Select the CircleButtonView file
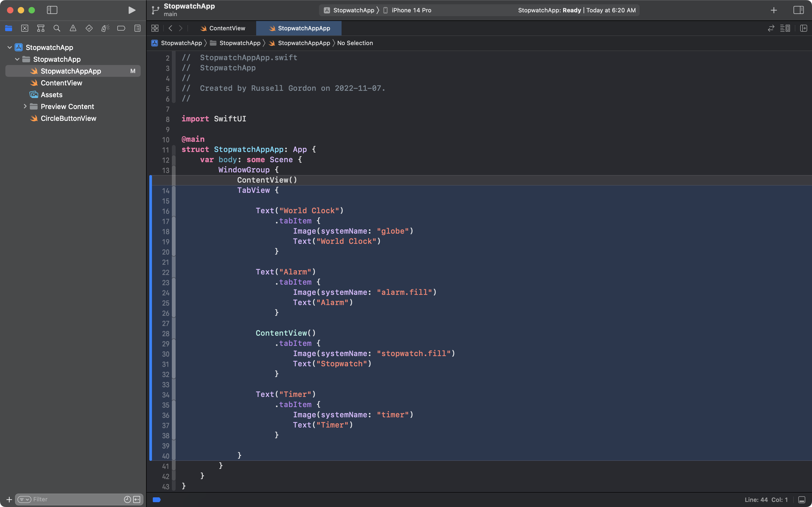 pyautogui.click(x=68, y=118)
